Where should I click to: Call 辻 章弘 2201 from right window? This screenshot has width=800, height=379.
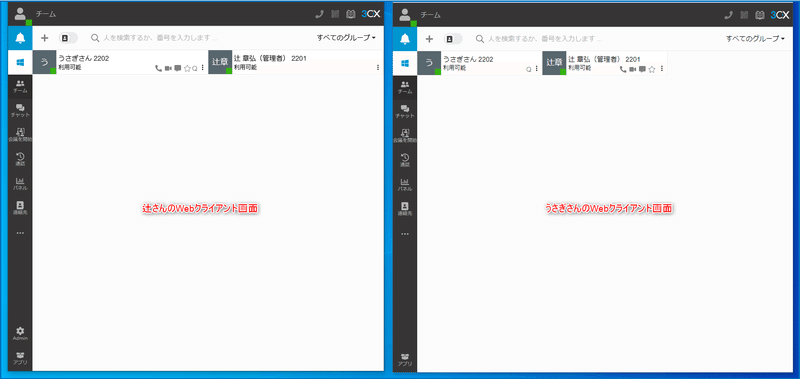[x=623, y=69]
